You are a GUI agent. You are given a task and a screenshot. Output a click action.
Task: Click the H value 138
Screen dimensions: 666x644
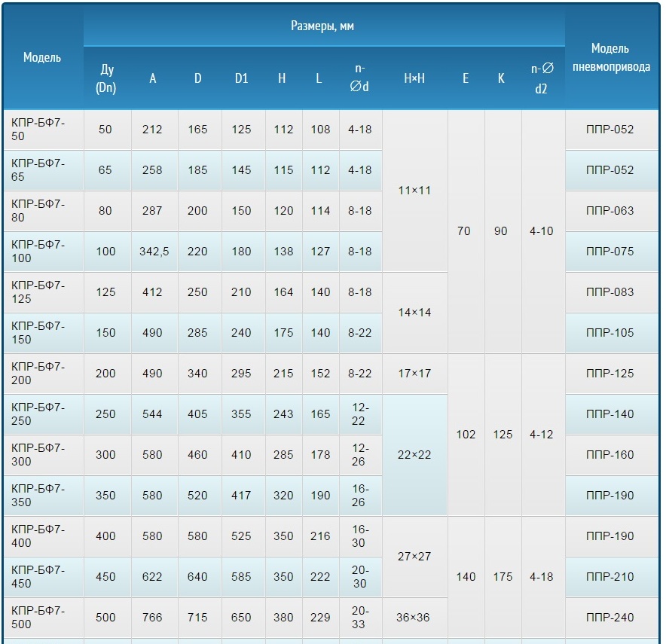click(x=283, y=252)
